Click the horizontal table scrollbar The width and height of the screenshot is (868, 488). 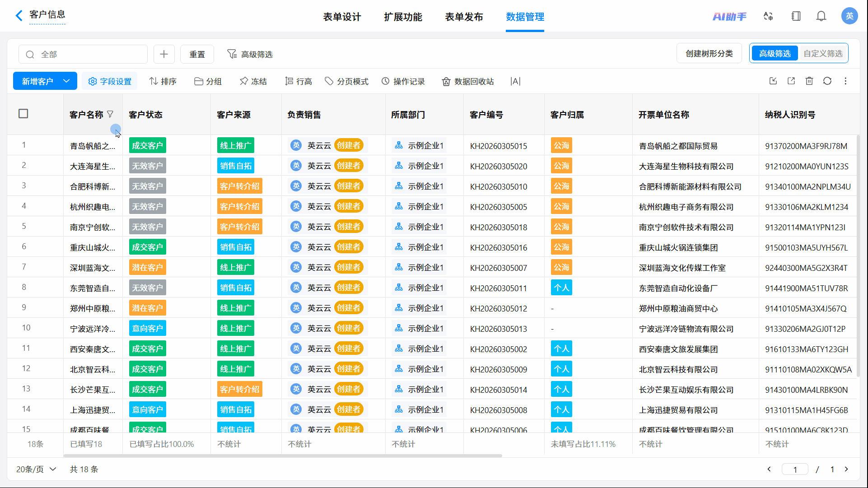point(282,455)
